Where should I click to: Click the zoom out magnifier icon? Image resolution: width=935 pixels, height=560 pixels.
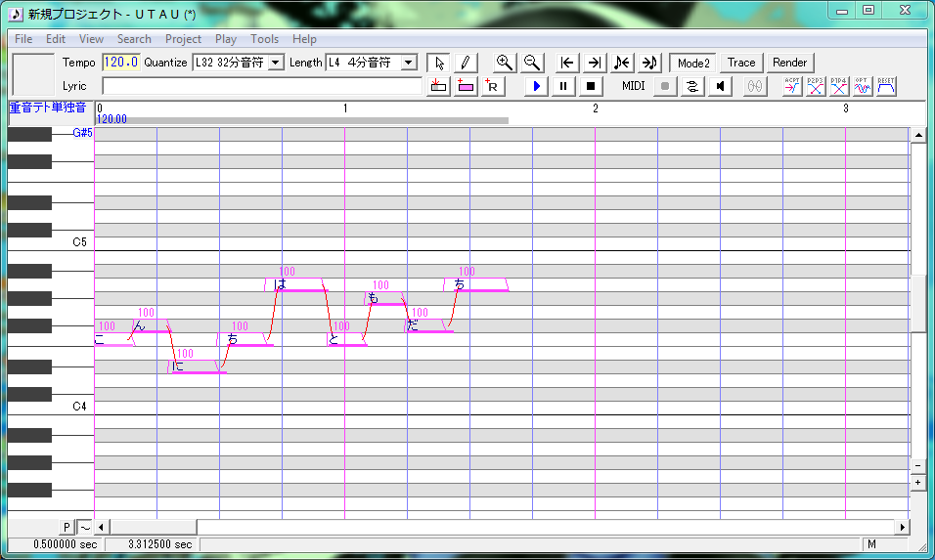click(532, 63)
